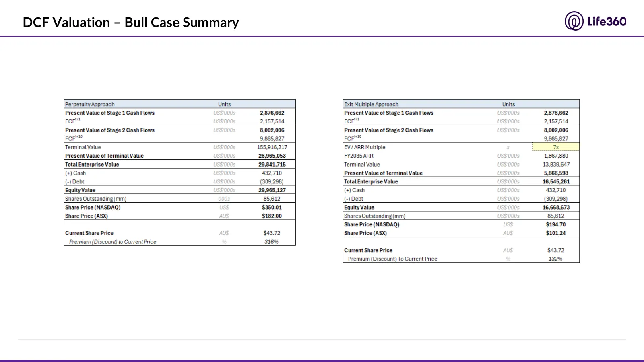Select "Units" header in Perpetuity Approach table
644x362 pixels.
(x=225, y=104)
